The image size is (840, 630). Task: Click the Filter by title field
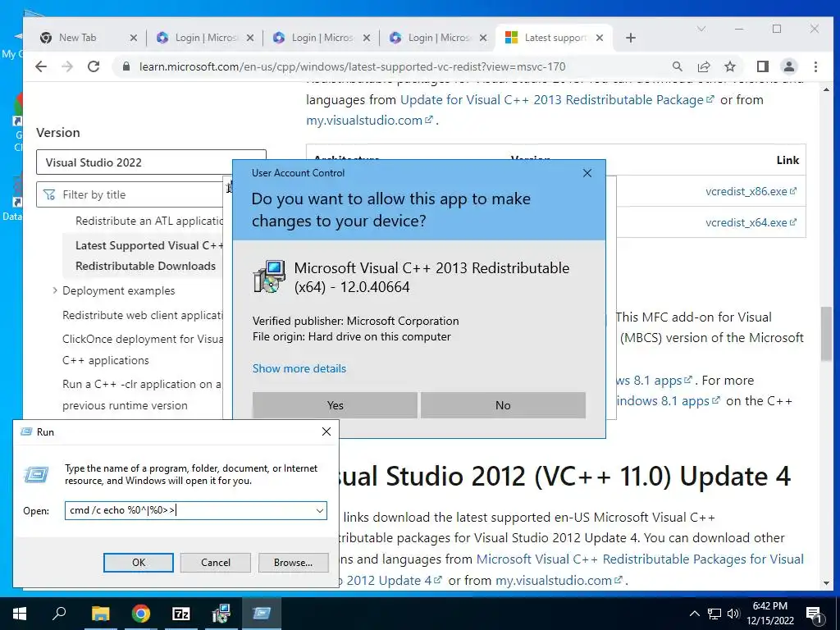(130, 194)
